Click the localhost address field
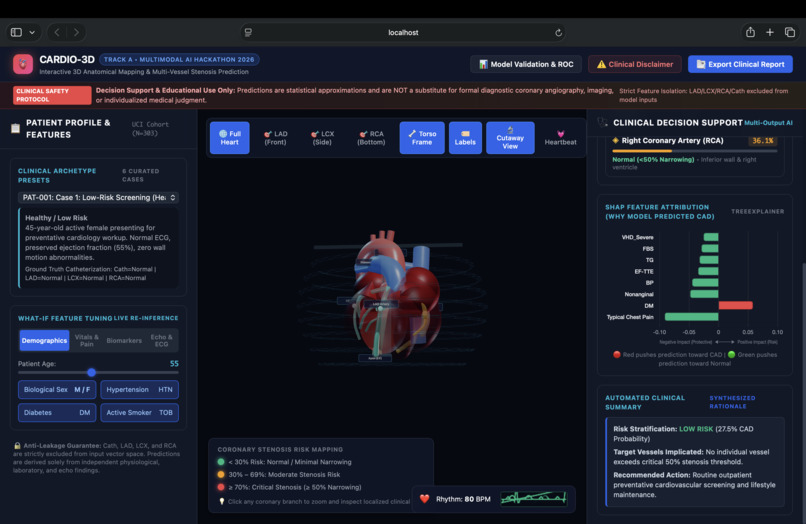 click(403, 32)
